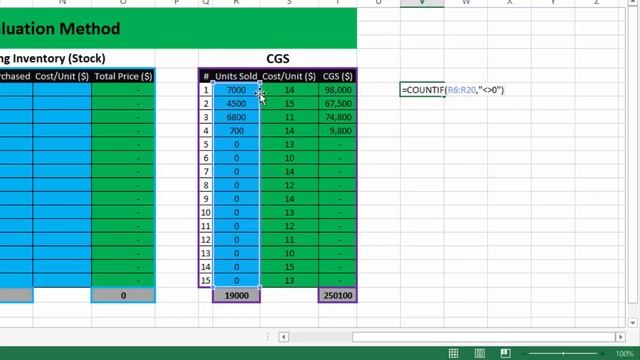Select Units Sold cell with 7000

(x=236, y=90)
